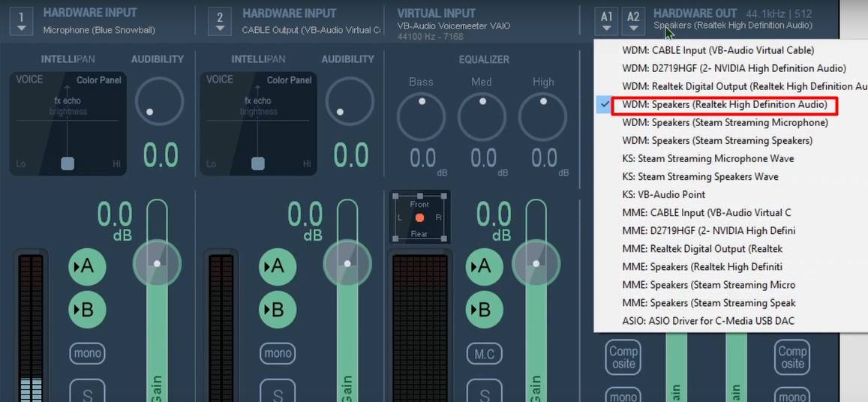Click left Composite mode button

(623, 357)
